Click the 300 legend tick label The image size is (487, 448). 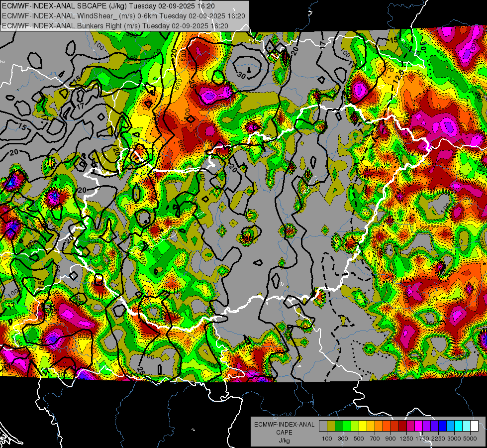[x=343, y=439]
